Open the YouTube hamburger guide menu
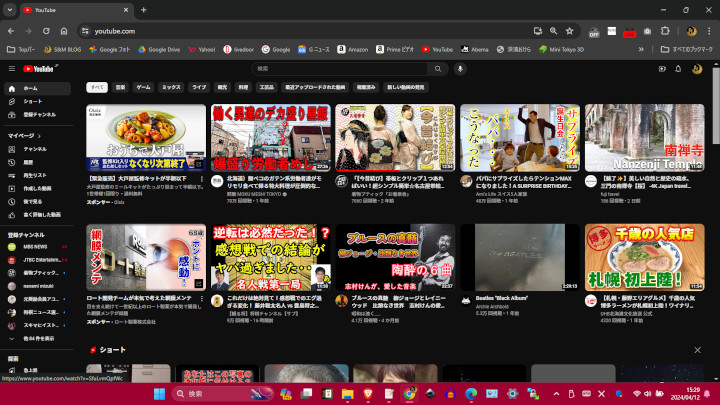Viewport: 720px width, 405px height. (x=12, y=69)
